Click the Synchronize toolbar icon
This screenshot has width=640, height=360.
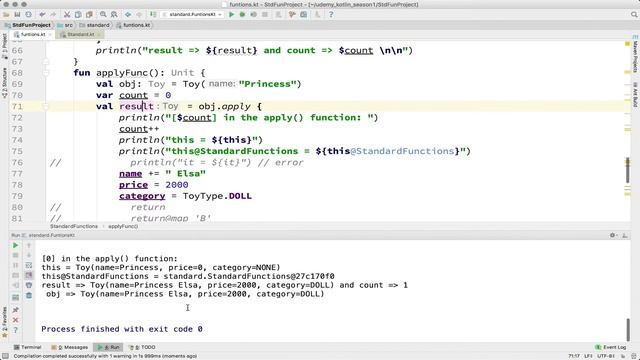click(28, 15)
